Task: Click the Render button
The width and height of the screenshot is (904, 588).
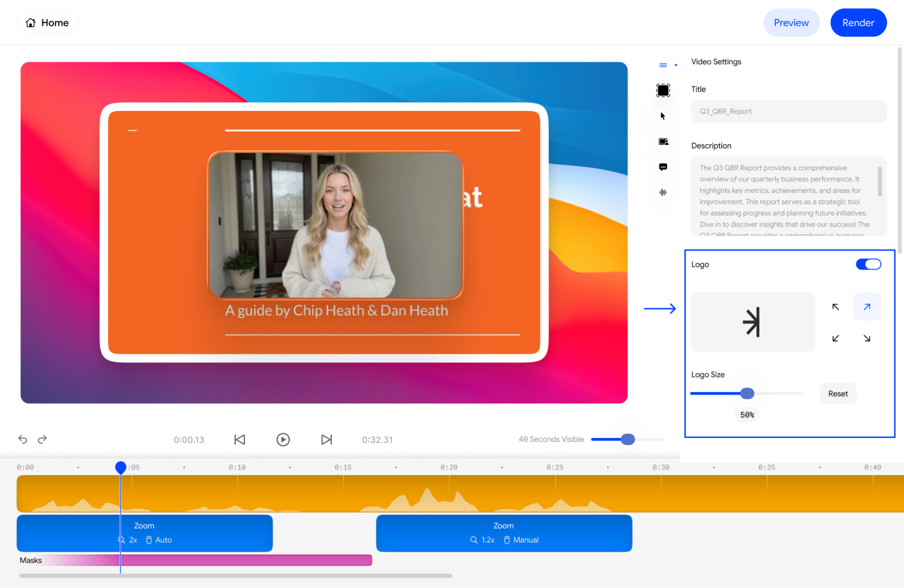Action: click(x=858, y=23)
